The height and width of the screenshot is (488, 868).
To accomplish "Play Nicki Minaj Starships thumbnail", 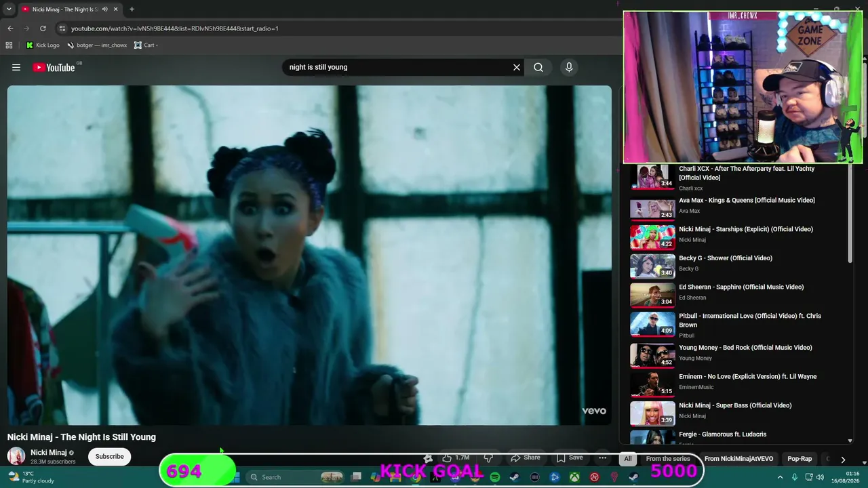I will (x=652, y=237).
